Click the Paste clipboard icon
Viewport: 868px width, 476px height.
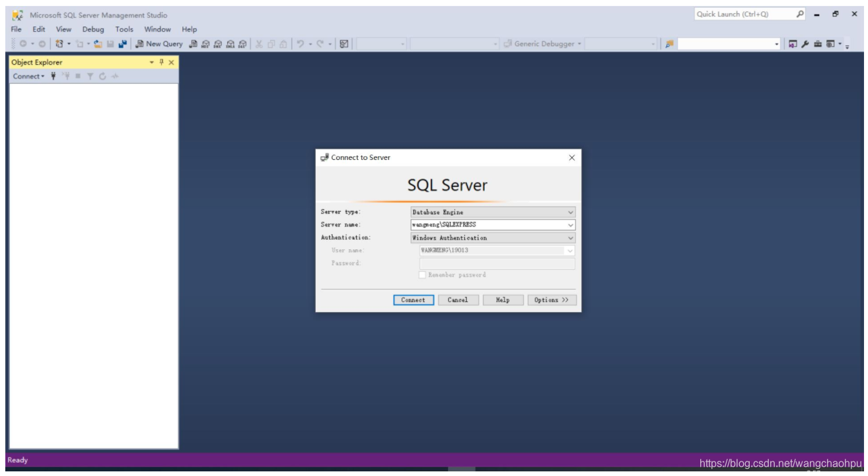282,44
